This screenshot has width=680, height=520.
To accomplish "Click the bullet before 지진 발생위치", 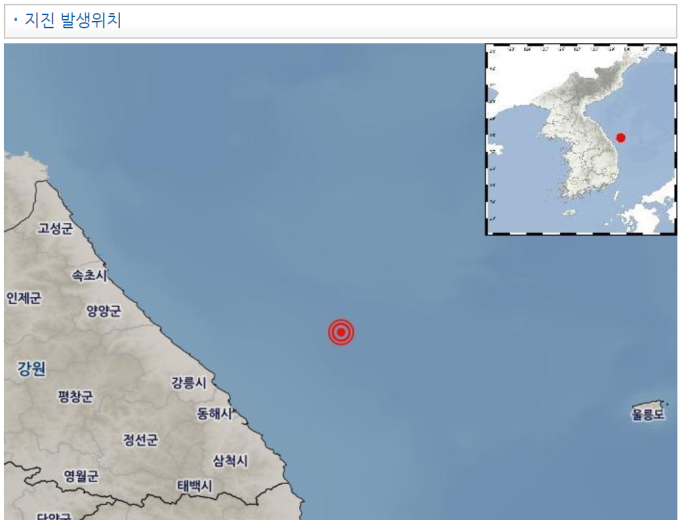I will coord(16,20).
